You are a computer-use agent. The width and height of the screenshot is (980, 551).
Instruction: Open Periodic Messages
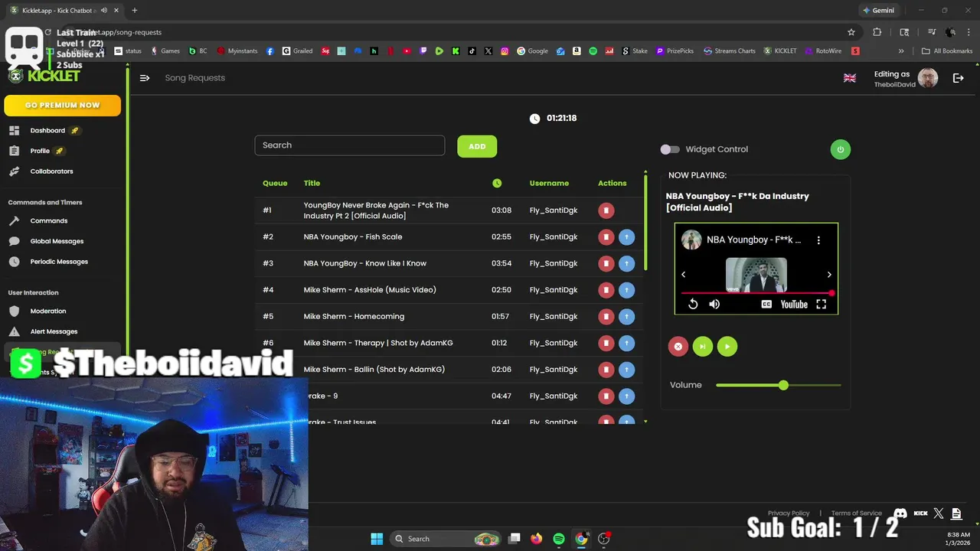click(59, 262)
